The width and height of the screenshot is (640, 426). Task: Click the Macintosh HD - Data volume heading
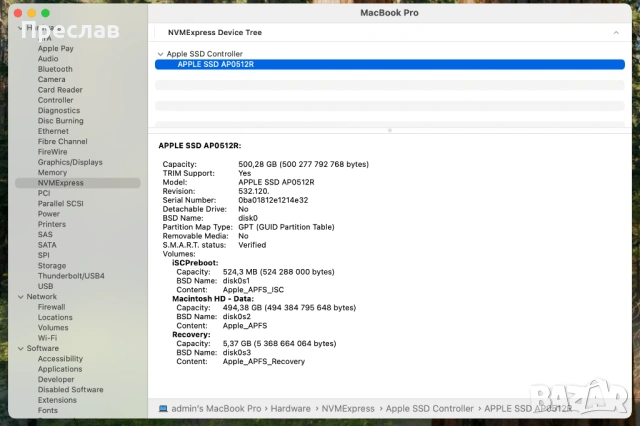click(x=213, y=299)
